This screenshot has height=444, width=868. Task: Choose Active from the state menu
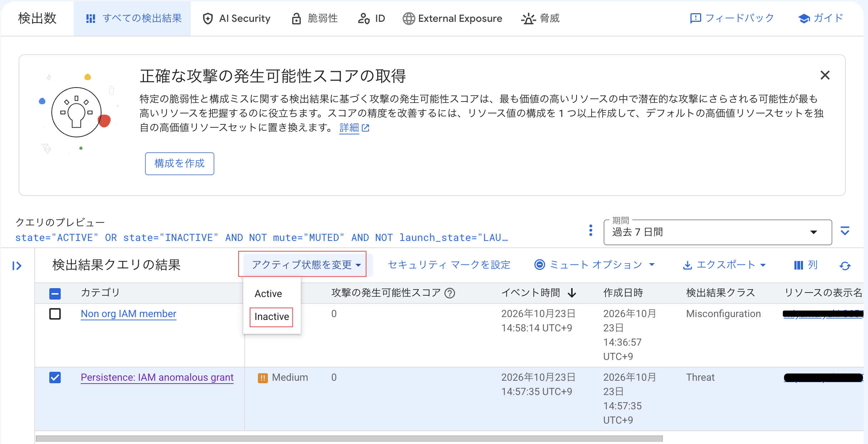point(268,293)
